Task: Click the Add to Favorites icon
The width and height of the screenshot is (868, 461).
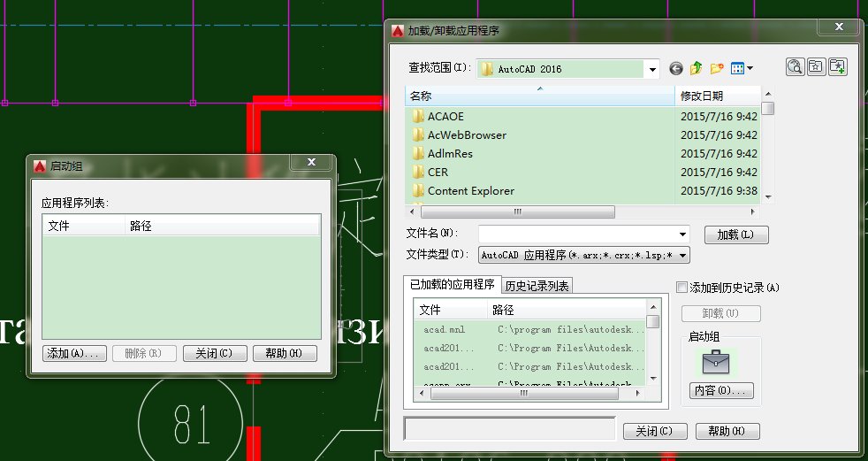Action: coord(838,66)
